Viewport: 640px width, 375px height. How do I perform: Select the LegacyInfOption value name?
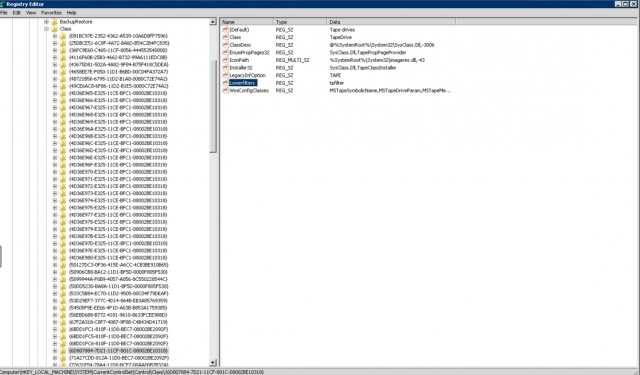coord(247,75)
